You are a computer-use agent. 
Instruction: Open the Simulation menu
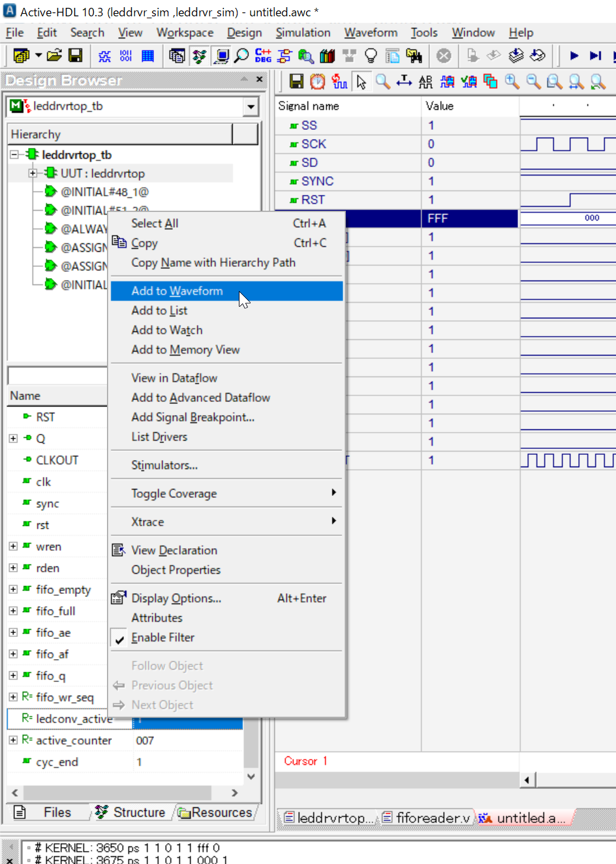pos(303,33)
